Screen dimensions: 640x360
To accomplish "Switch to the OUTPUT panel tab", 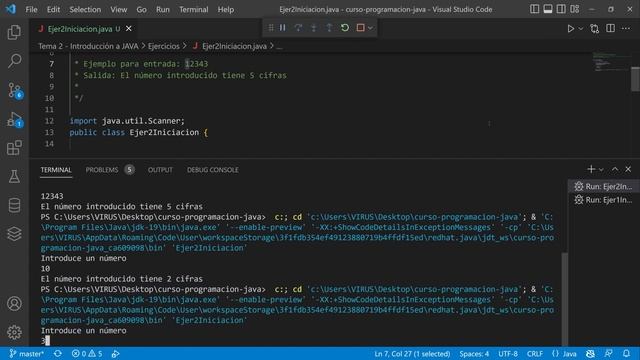I will (160, 170).
